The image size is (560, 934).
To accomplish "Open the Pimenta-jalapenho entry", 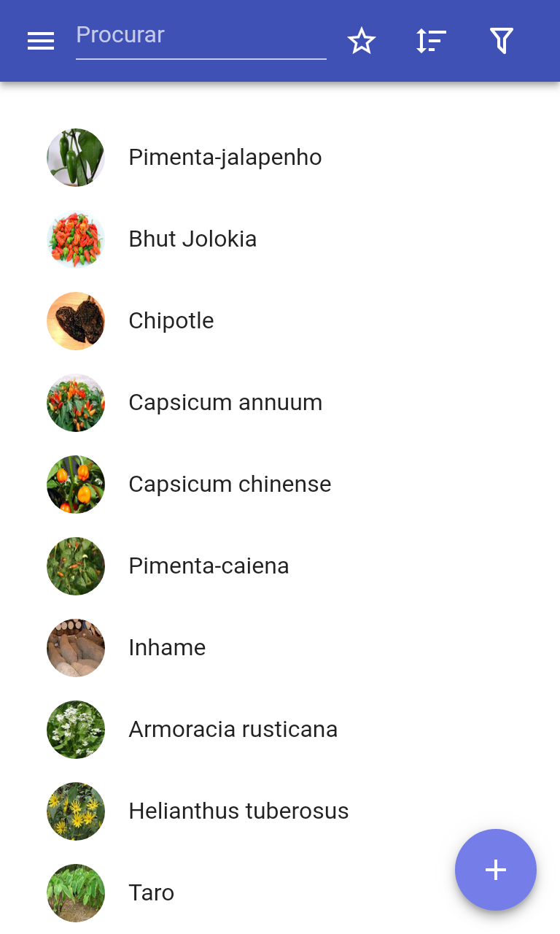I will (225, 158).
